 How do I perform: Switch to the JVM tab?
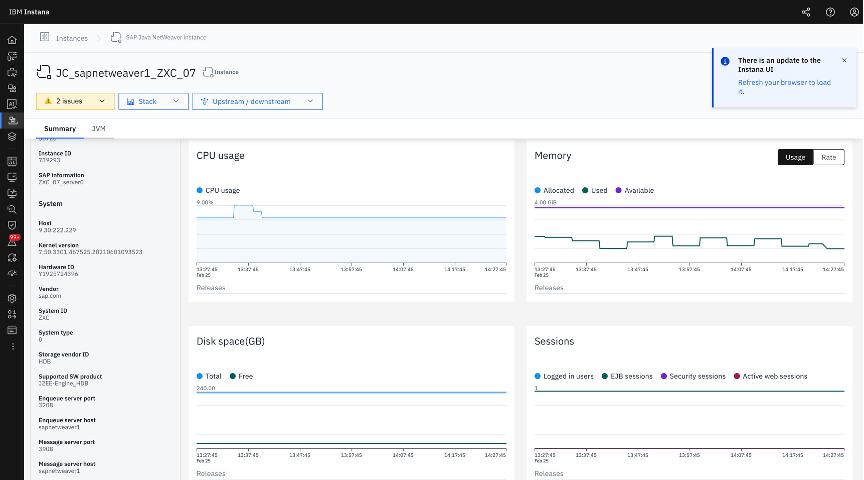coord(99,128)
